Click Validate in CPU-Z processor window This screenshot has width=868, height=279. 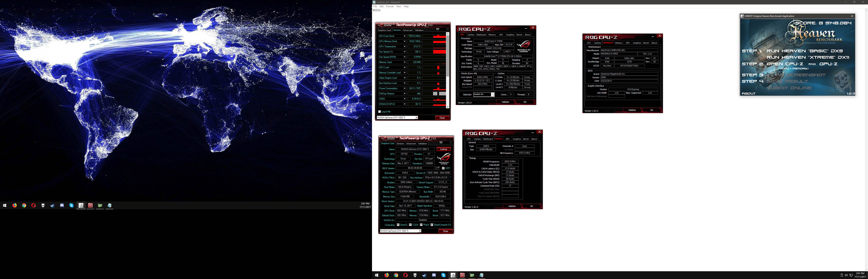tap(505, 102)
